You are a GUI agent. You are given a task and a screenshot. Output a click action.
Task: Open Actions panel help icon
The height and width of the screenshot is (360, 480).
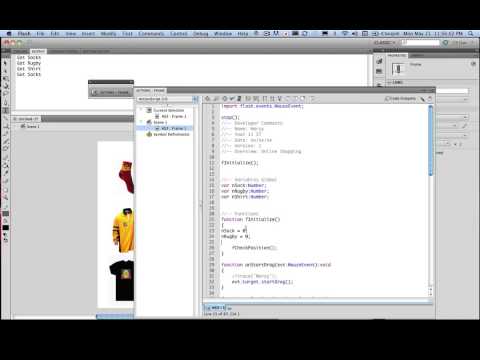tap(430, 99)
